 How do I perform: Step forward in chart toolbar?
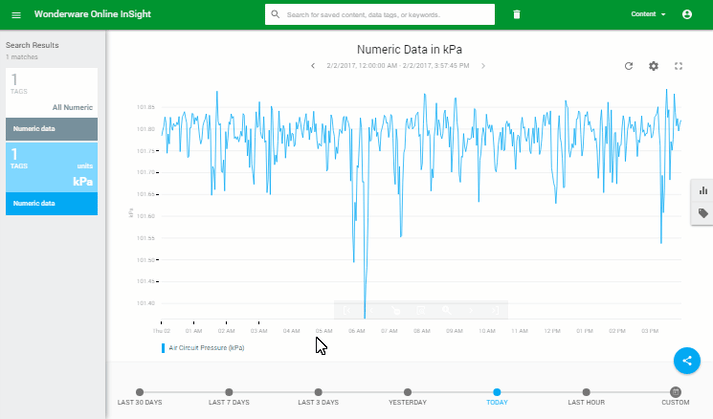click(471, 310)
